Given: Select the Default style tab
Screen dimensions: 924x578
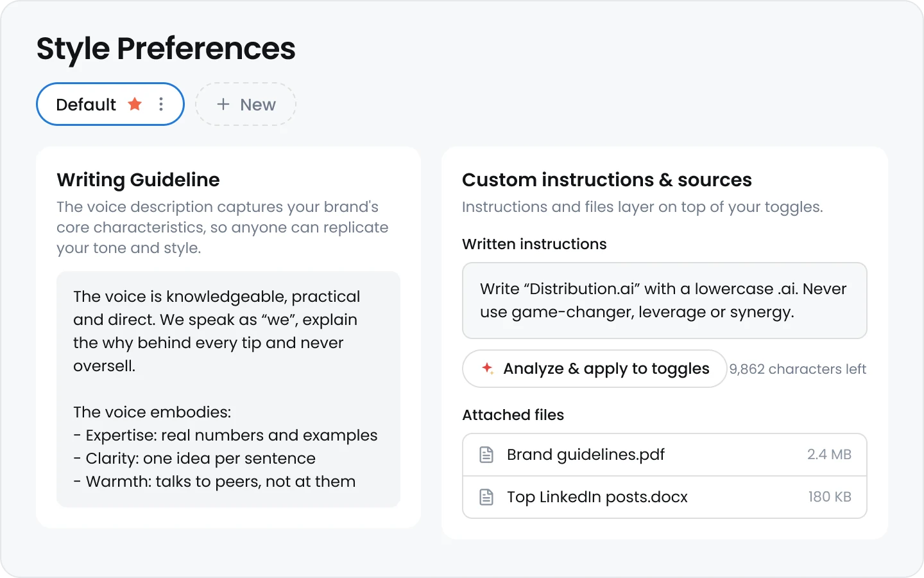Looking at the screenshot, I should click(x=110, y=104).
